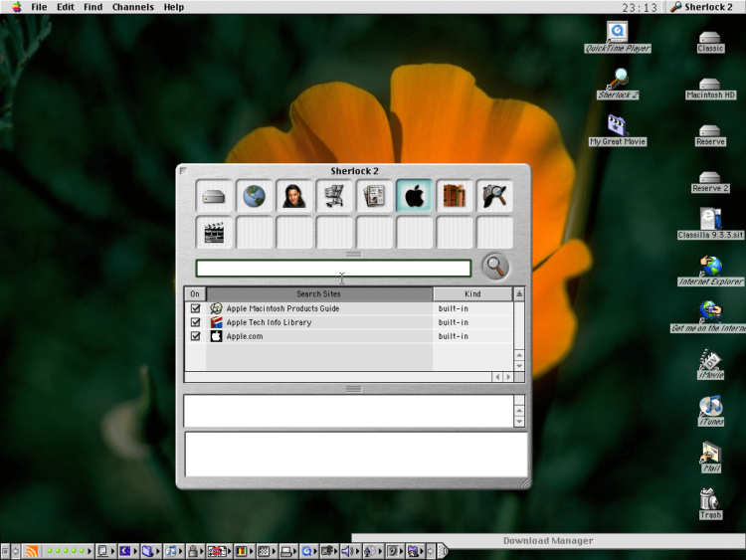Open the Find menu

(x=93, y=7)
